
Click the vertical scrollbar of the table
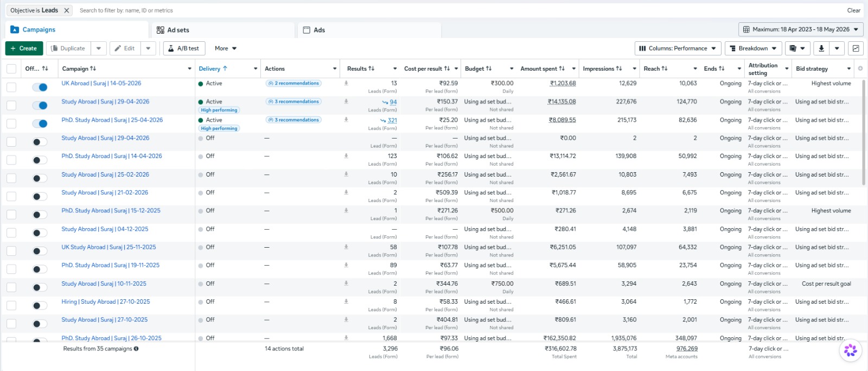click(x=864, y=133)
